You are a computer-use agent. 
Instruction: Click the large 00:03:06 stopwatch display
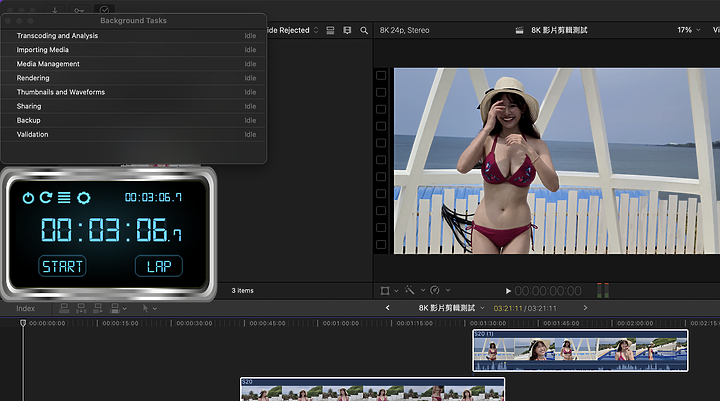[x=111, y=230]
